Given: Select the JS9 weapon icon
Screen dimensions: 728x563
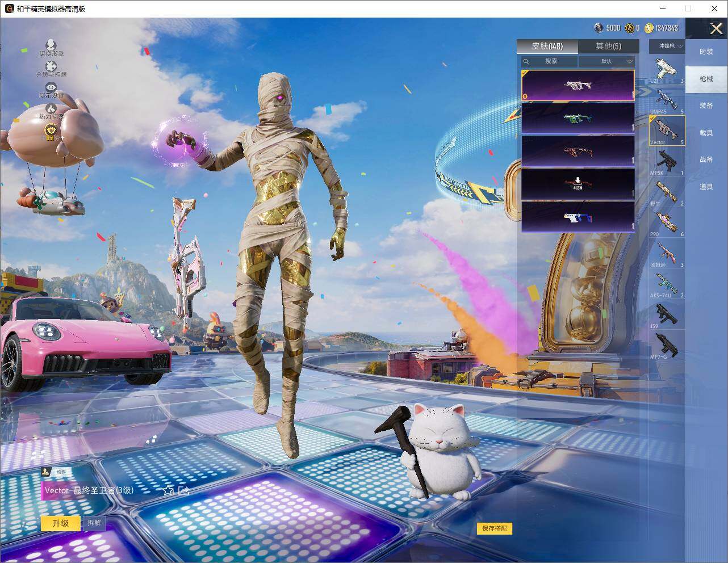Looking at the screenshot, I should pyautogui.click(x=667, y=314).
